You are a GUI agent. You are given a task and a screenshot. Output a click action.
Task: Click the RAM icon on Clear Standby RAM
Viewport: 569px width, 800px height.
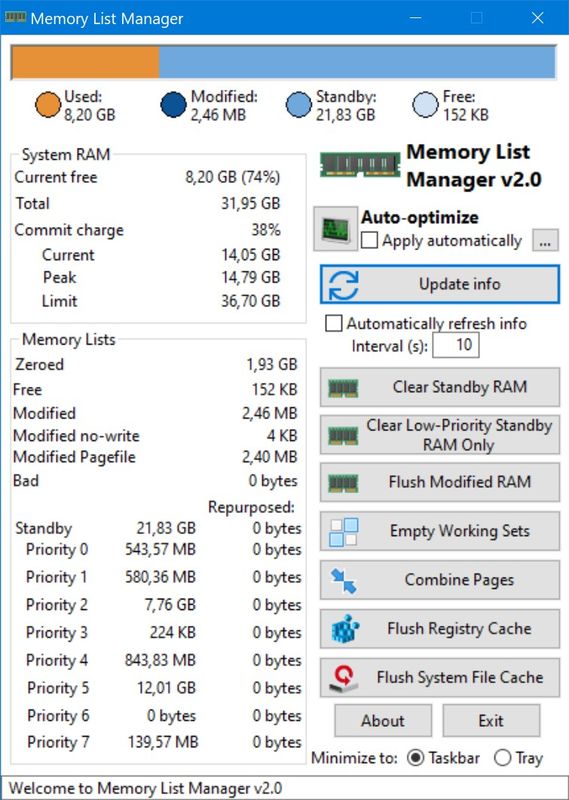coord(343,388)
